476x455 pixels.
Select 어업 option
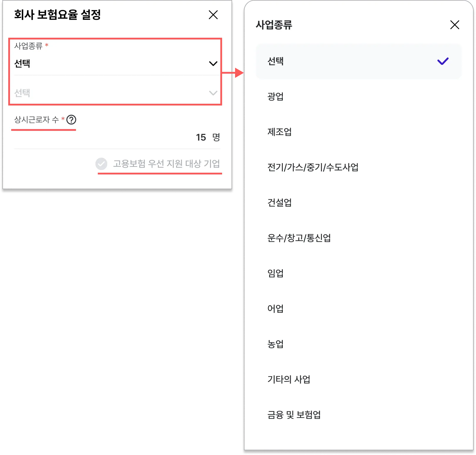point(358,309)
